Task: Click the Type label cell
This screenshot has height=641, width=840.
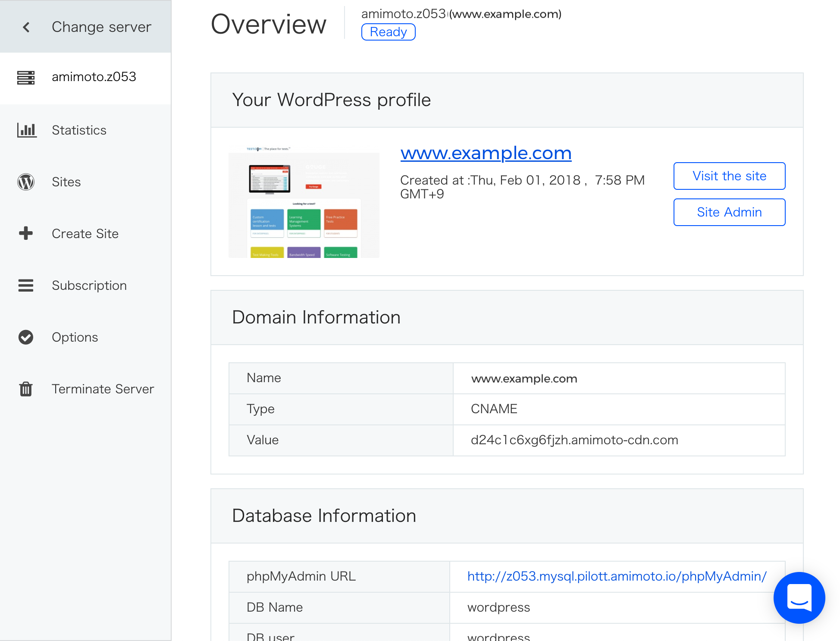Action: pyautogui.click(x=341, y=409)
